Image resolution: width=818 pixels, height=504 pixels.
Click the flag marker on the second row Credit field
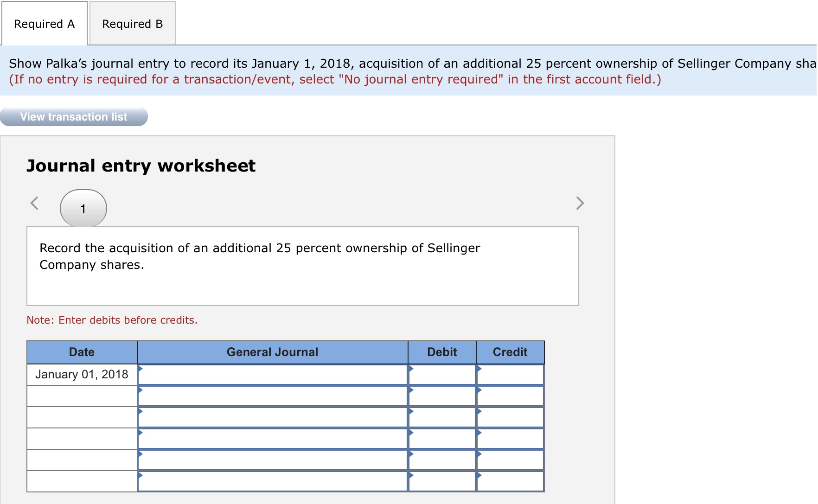pos(479,391)
